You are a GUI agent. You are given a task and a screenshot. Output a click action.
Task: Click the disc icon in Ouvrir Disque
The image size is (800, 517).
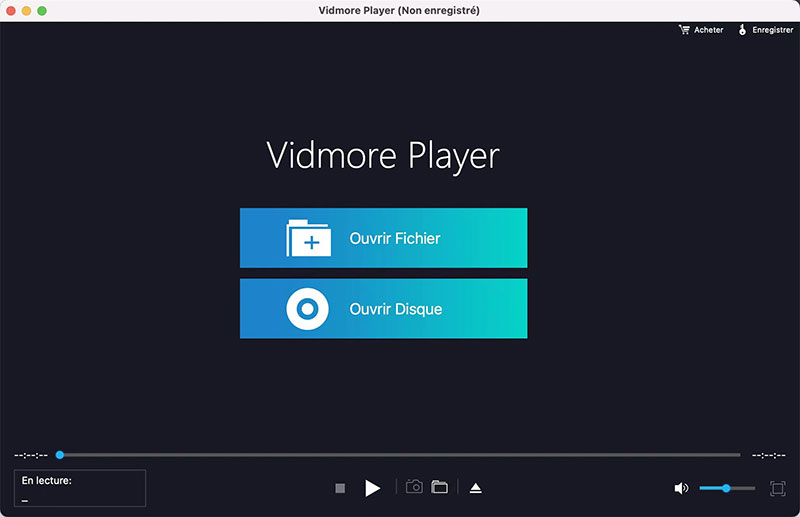coord(307,309)
